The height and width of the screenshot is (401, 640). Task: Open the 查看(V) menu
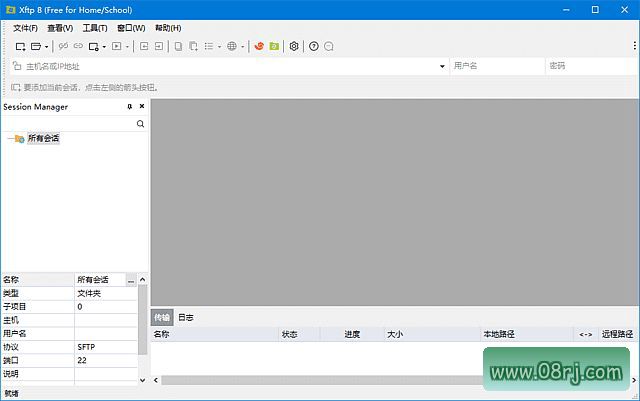(x=60, y=28)
